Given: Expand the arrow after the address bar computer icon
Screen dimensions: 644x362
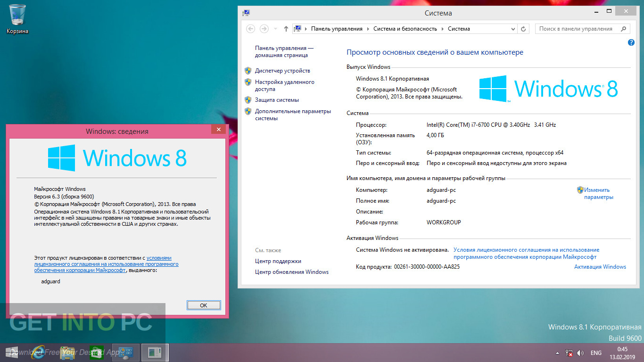Looking at the screenshot, I should [306, 29].
